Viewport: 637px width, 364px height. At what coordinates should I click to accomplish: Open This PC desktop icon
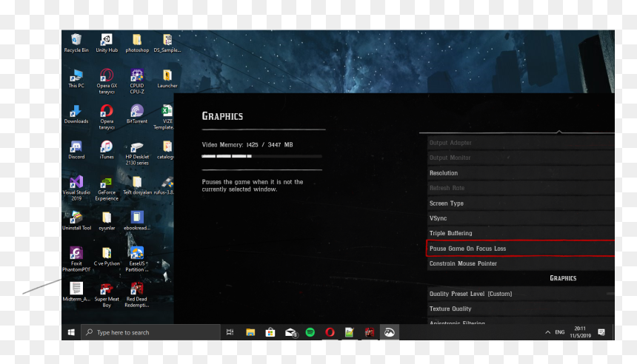[x=76, y=78]
